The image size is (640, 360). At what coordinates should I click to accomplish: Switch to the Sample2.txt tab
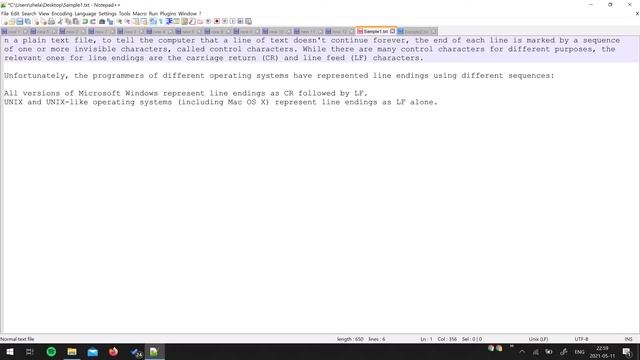pos(416,31)
